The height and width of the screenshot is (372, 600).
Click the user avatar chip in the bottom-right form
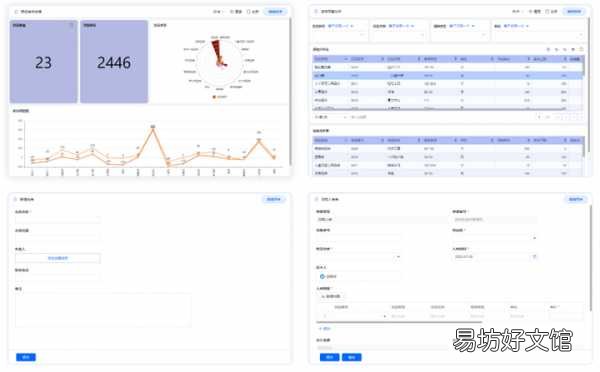tap(328, 276)
